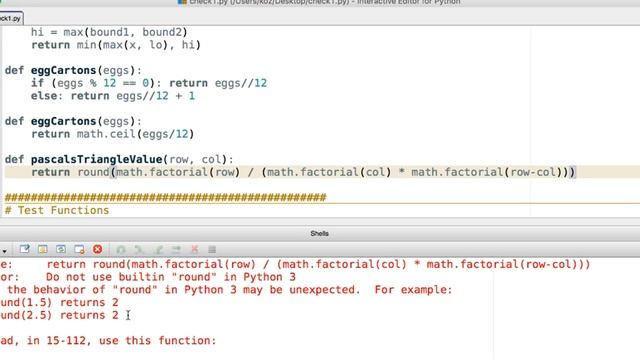Image resolution: width=640 pixels, height=360 pixels.
Task: Click 'round' in the highlighted editor line
Action: pos(93,172)
